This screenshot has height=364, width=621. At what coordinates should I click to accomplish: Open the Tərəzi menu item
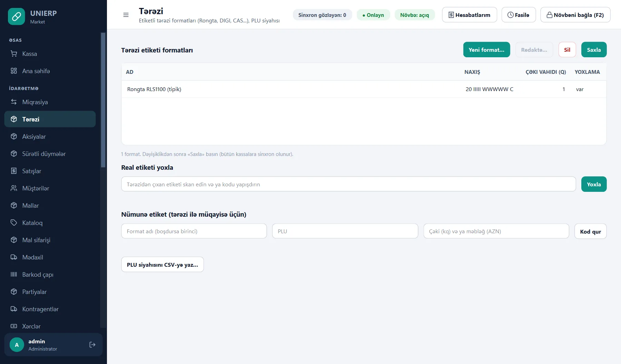click(50, 119)
